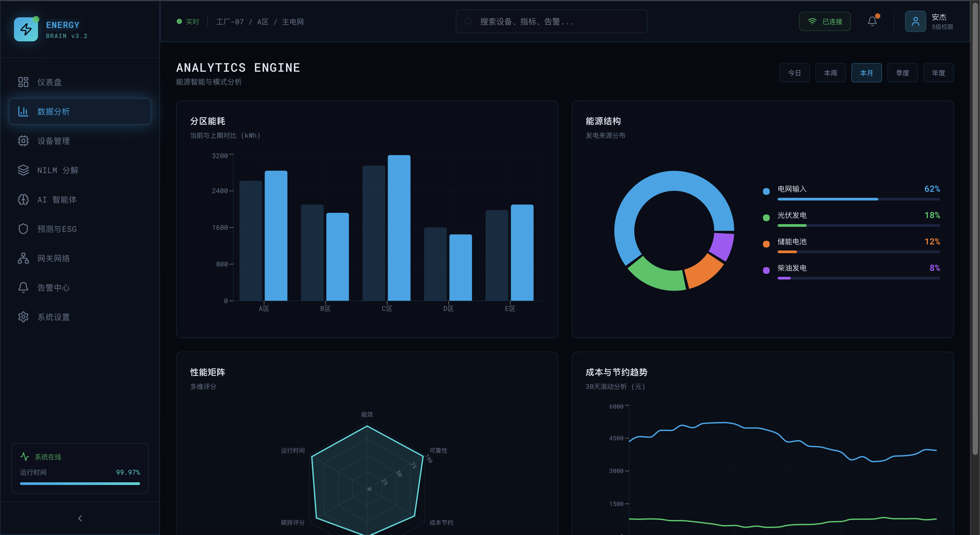Screen dimensions: 980x535
Task: Open the notification bell with orange badge
Action: pyautogui.click(x=872, y=21)
